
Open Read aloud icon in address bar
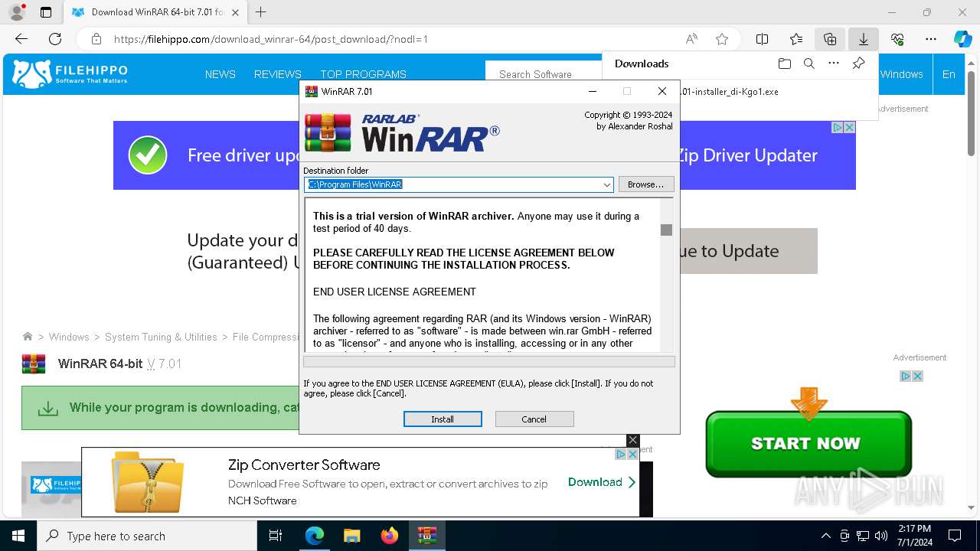691,39
